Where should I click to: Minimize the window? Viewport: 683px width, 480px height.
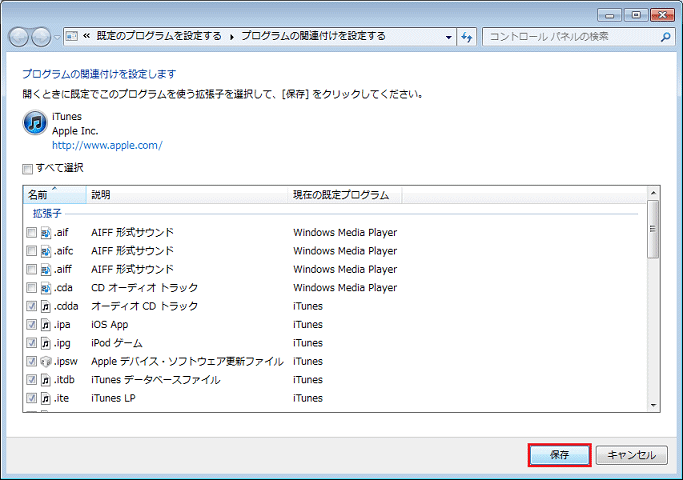(x=609, y=15)
